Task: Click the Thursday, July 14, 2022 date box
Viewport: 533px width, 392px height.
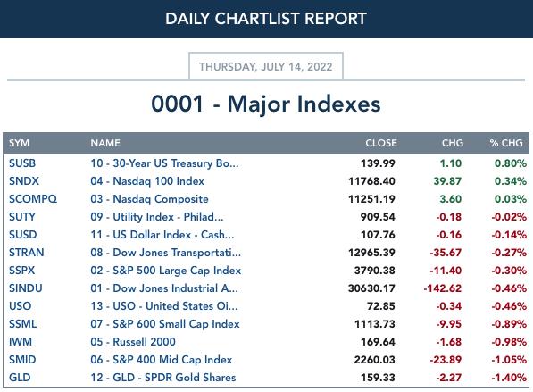Action: tap(266, 66)
